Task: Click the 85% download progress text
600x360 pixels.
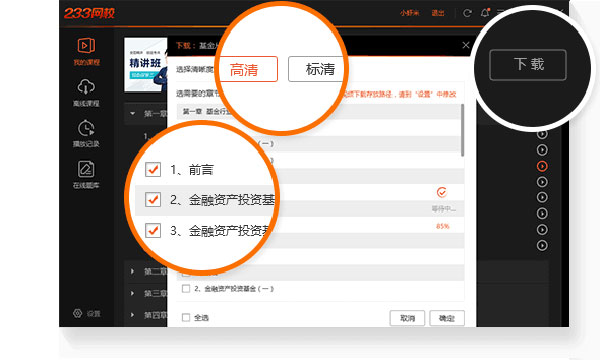Action: point(442,226)
